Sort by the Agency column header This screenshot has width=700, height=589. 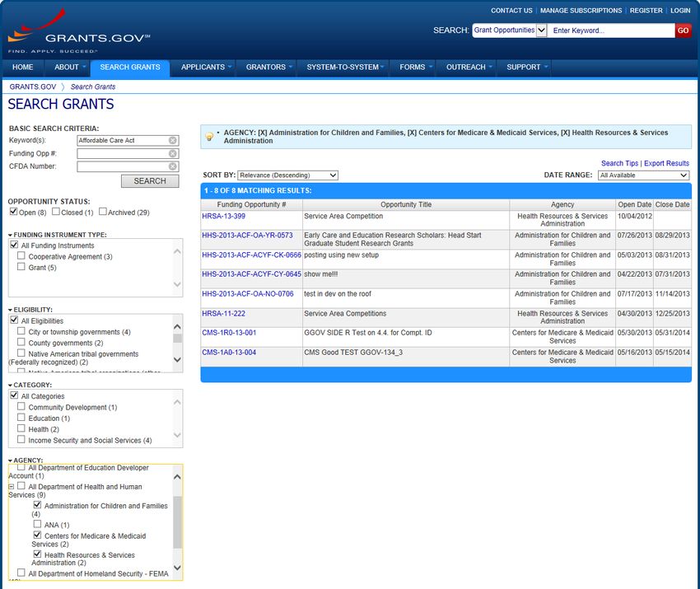click(x=562, y=204)
